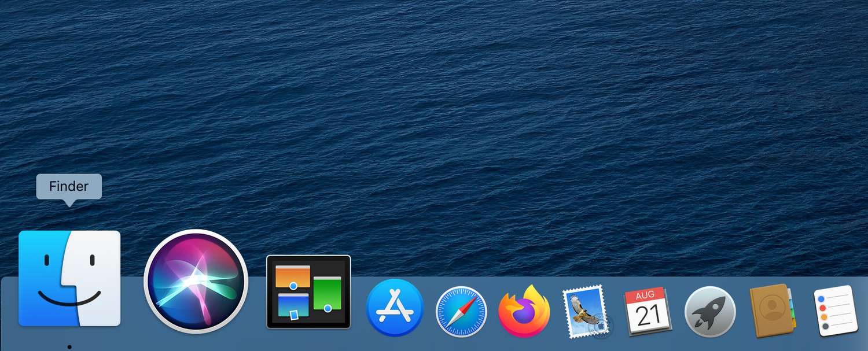Open the Reminders app
The image size is (868, 351).
click(x=835, y=311)
